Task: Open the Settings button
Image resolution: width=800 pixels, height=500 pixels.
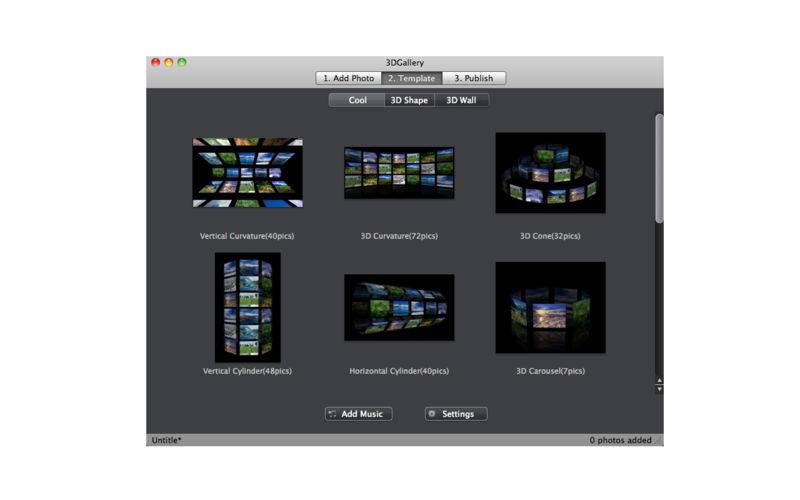Action: 456,414
